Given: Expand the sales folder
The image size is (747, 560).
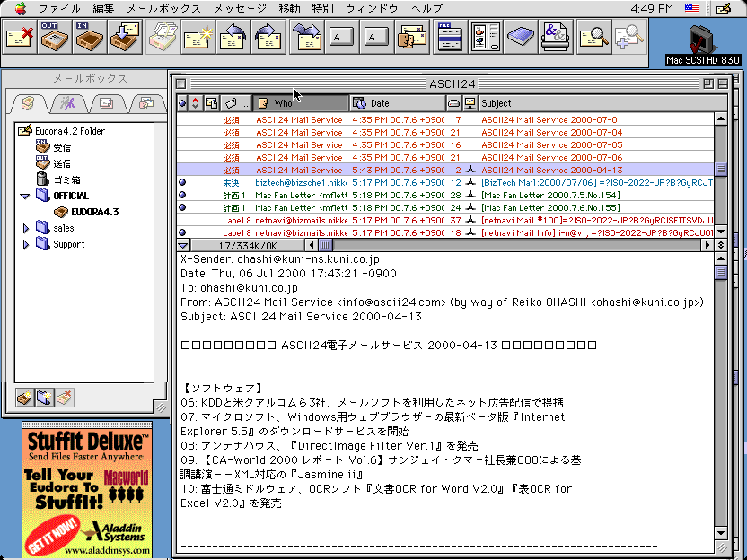Looking at the screenshot, I should click(26, 229).
